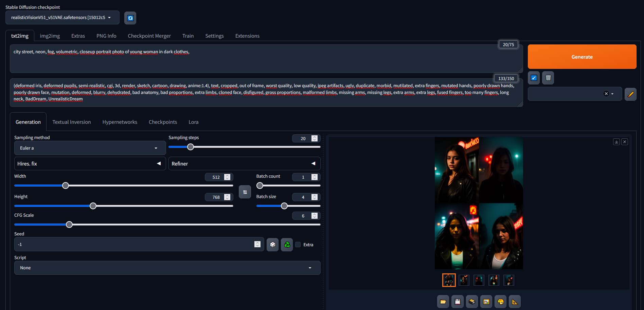This screenshot has height=310, width=644.
Task: Open the styles selection dropdown
Action: [x=575, y=94]
